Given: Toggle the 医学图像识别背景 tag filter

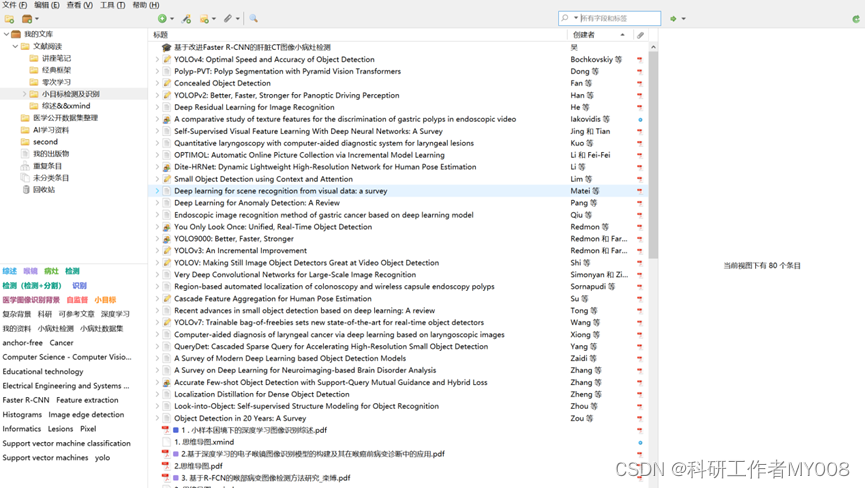Looking at the screenshot, I should pos(31,300).
